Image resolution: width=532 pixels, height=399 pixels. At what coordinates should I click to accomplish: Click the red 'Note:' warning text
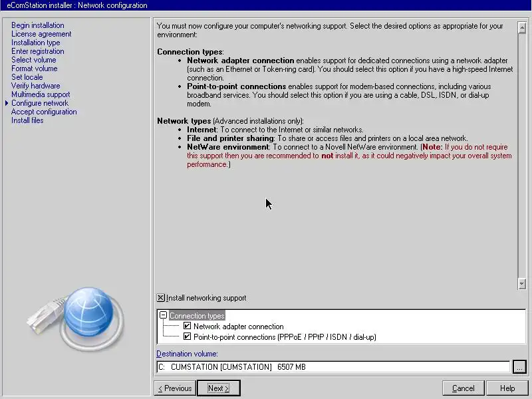coord(432,147)
